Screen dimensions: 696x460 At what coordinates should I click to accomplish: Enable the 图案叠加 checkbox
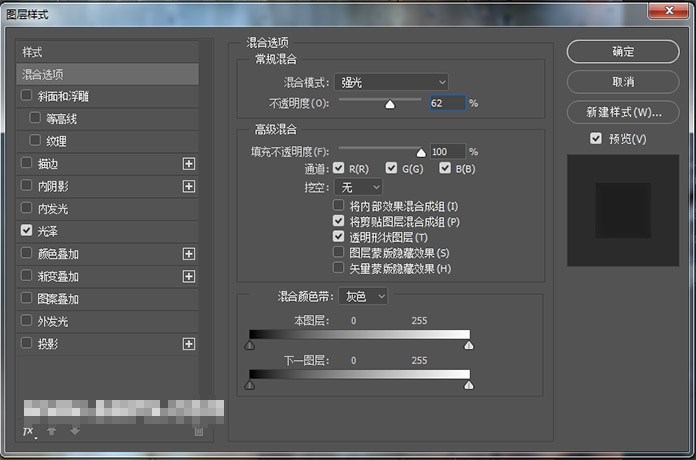(x=27, y=298)
